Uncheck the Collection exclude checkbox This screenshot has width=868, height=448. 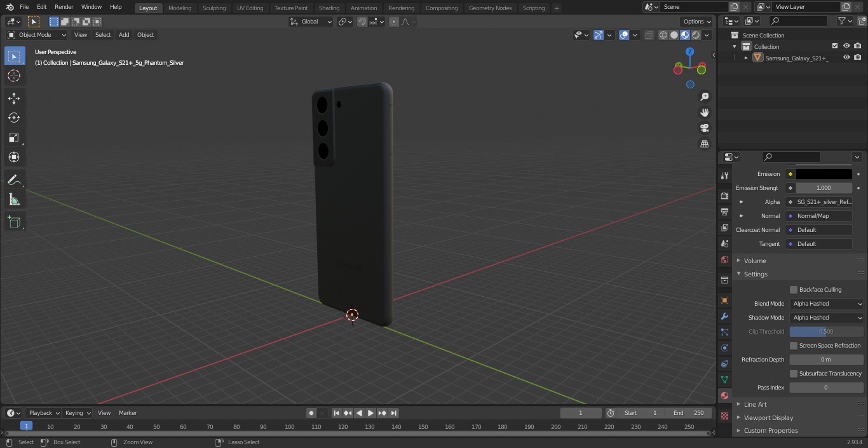pyautogui.click(x=835, y=46)
